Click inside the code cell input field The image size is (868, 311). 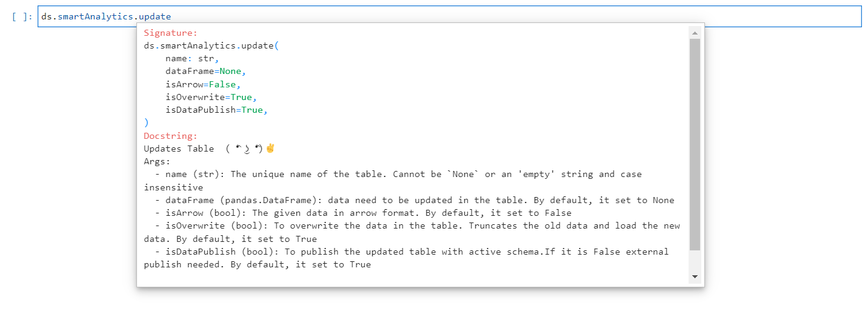[449, 16]
